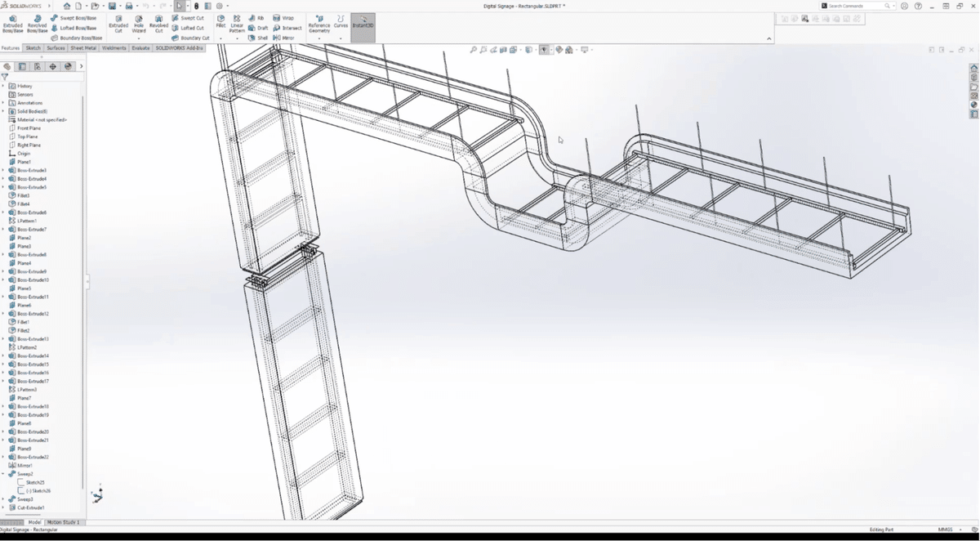Open the Reference Geometry tool
Image resolution: width=980 pixels, height=541 pixels.
coord(319,23)
